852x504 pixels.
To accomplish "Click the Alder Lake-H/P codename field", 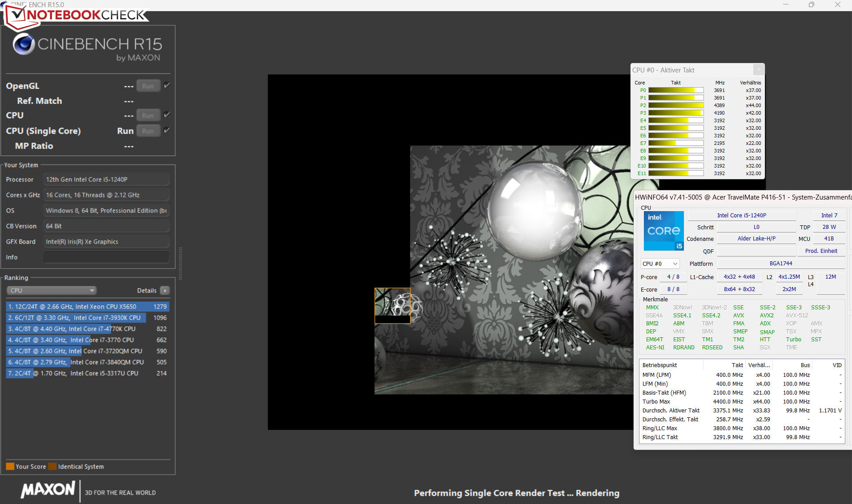I will [756, 239].
